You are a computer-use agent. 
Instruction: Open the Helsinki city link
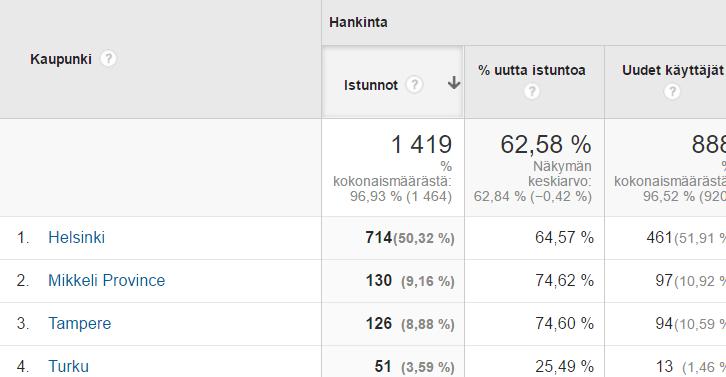tap(76, 238)
